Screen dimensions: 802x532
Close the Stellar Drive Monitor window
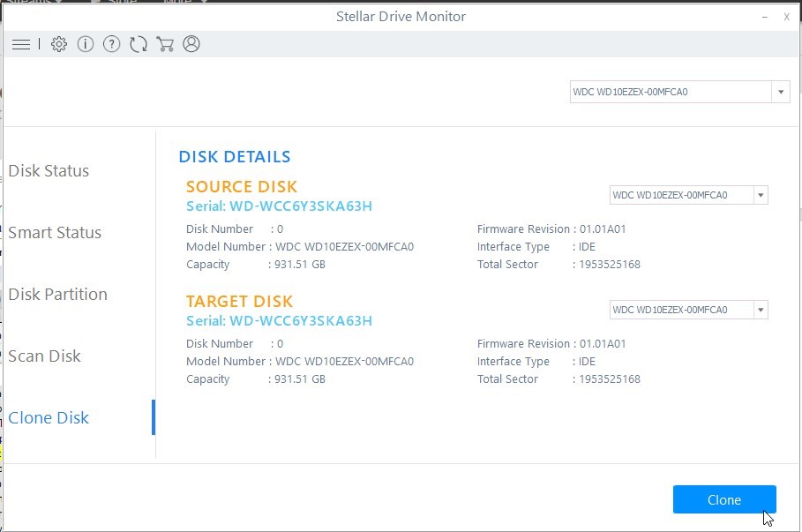click(787, 17)
